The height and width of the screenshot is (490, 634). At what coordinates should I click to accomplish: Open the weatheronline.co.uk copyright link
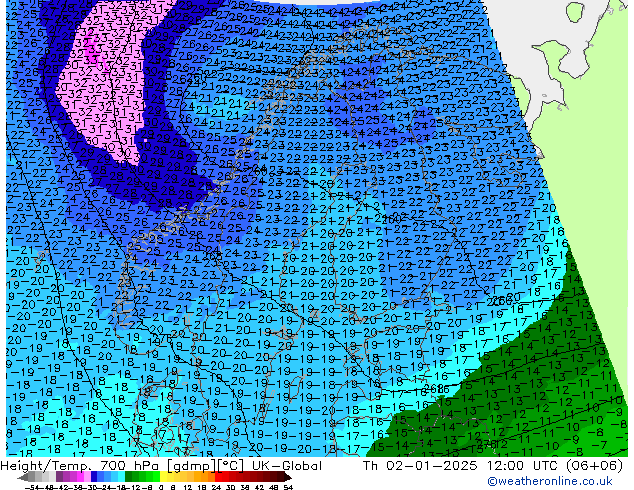pyautogui.click(x=550, y=481)
